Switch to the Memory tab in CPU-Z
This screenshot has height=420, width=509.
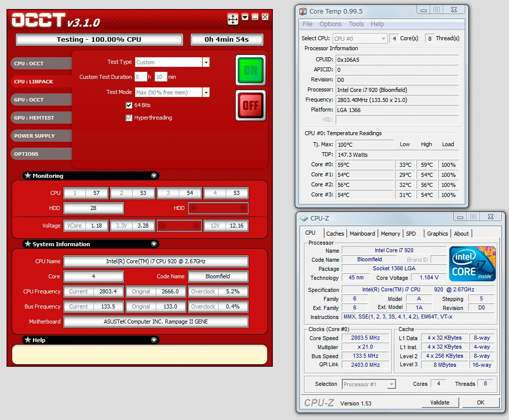point(390,234)
